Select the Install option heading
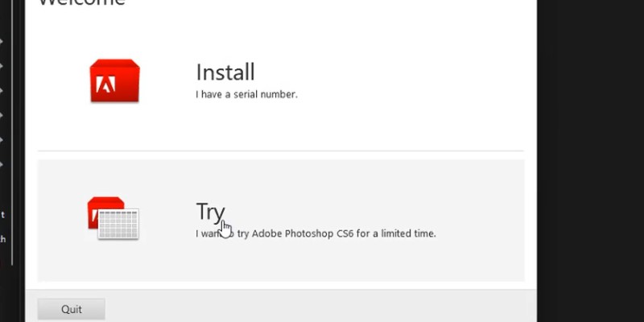The width and height of the screenshot is (644, 322). tap(225, 72)
